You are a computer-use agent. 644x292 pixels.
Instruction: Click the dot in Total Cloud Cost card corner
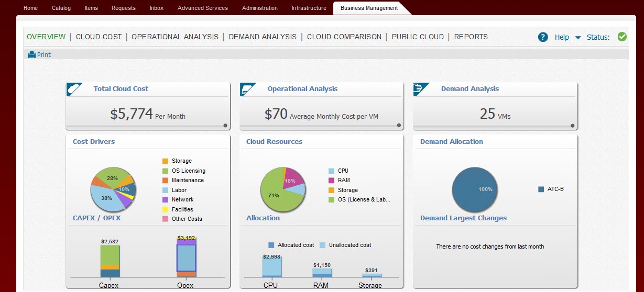click(225, 126)
